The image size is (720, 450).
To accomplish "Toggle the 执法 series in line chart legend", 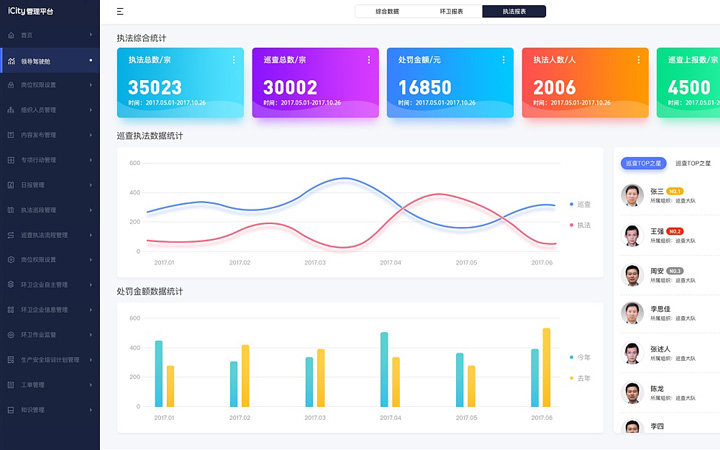I will (x=579, y=225).
